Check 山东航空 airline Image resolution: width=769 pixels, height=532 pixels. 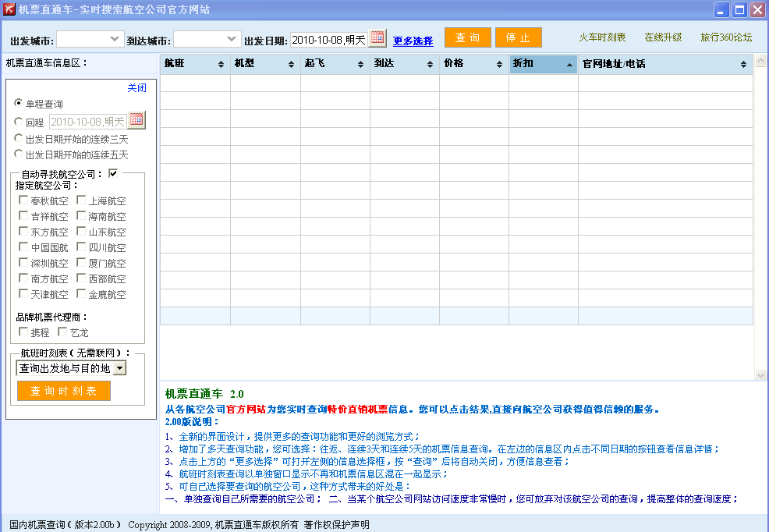tap(81, 231)
